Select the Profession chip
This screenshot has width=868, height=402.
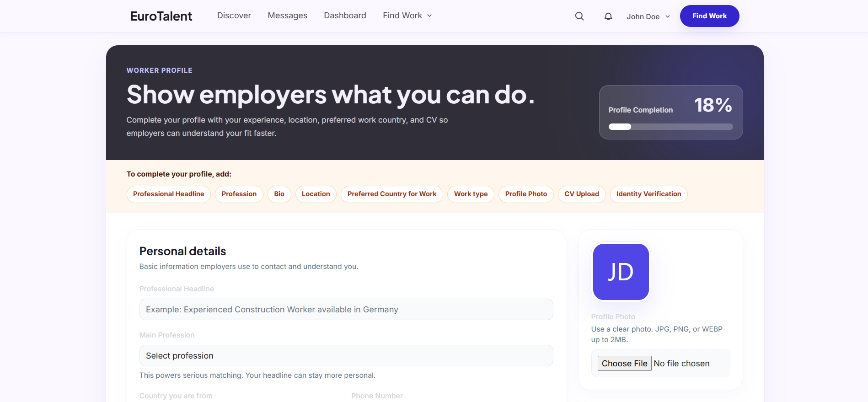pos(239,194)
